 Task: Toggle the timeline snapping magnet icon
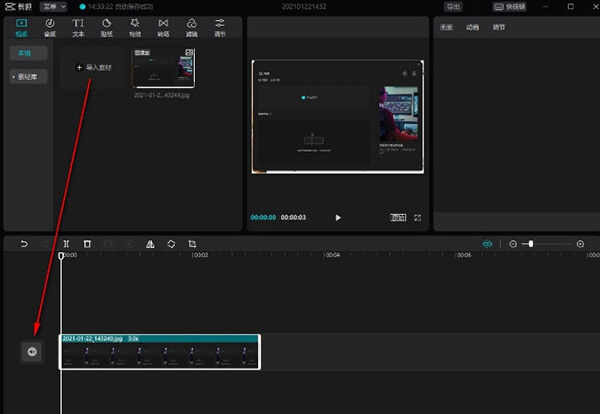pyautogui.click(x=487, y=244)
